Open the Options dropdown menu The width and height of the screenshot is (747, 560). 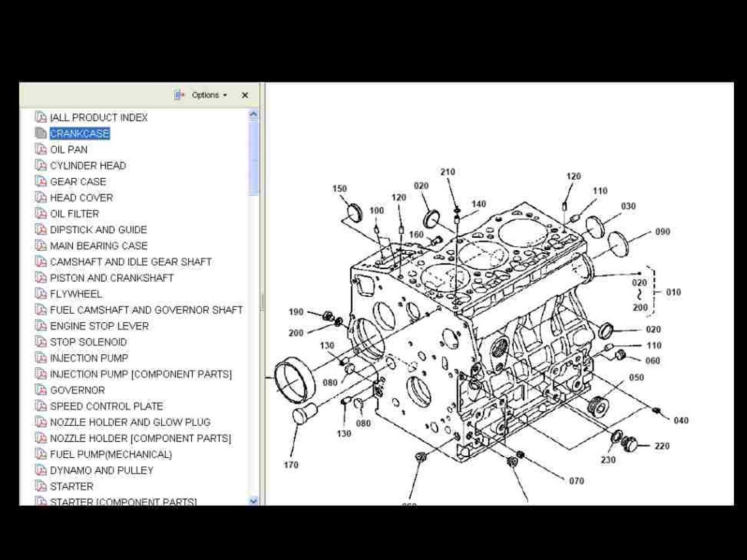coord(206,94)
